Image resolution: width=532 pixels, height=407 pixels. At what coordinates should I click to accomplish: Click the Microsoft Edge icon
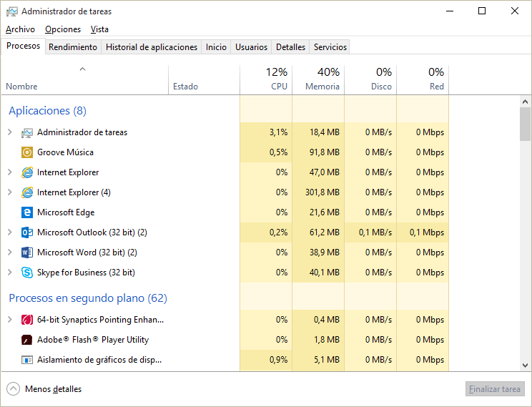point(27,212)
